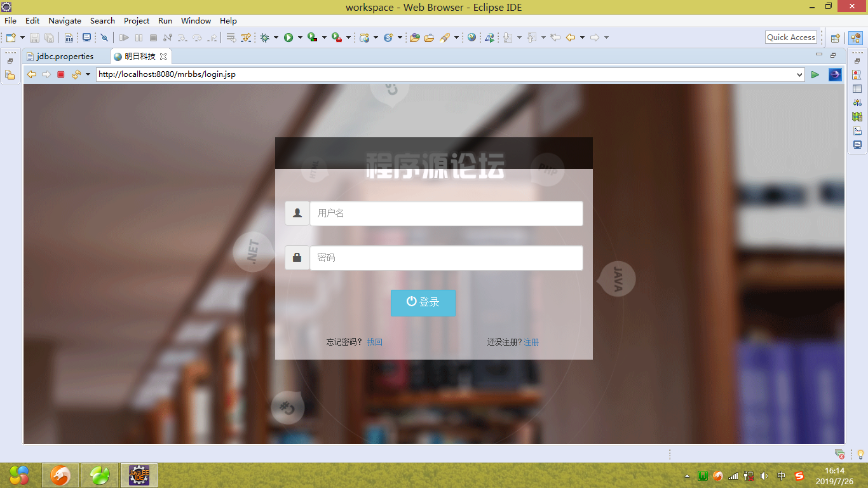This screenshot has width=868, height=488.
Task: Click the volume speaker tray icon
Action: tap(764, 476)
